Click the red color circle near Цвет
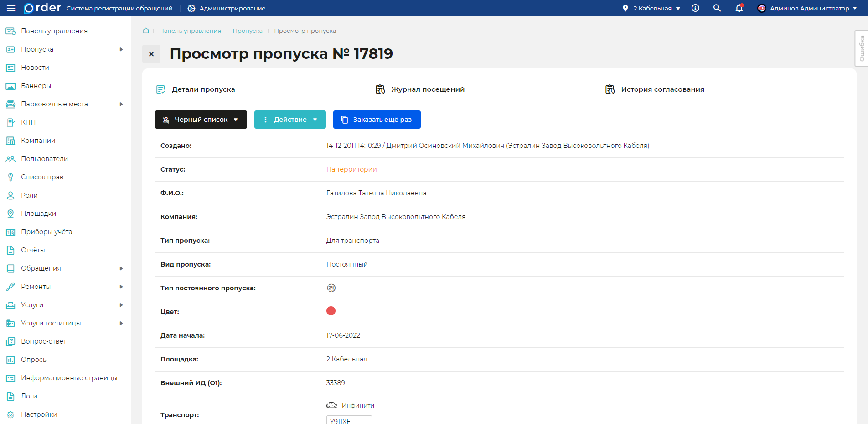This screenshot has width=868, height=424. 331,311
